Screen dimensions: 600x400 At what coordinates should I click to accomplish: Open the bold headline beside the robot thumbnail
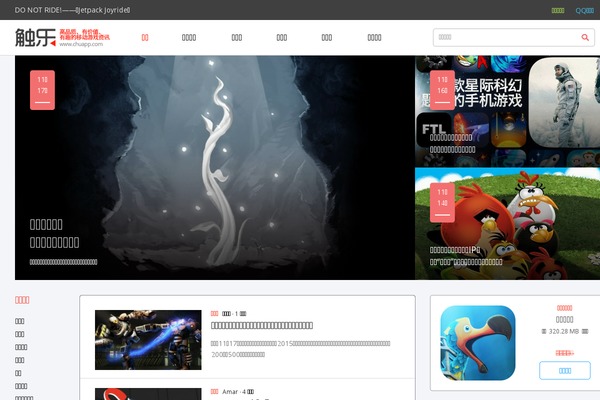coord(262,325)
